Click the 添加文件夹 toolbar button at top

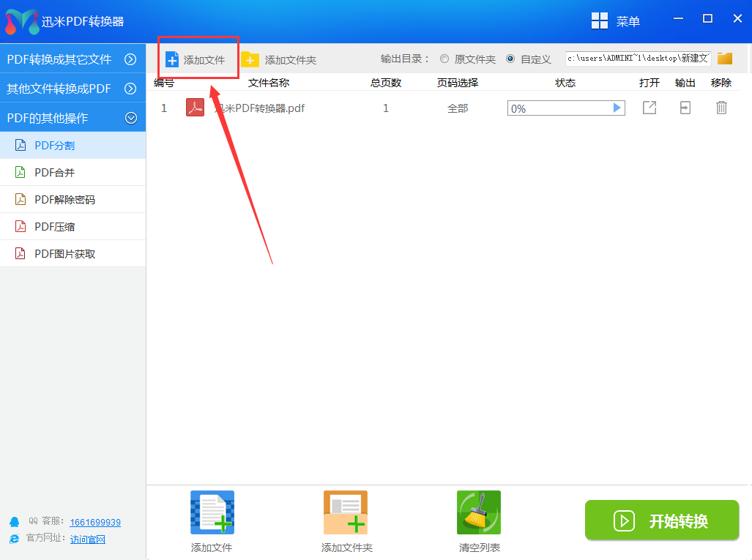point(280,60)
